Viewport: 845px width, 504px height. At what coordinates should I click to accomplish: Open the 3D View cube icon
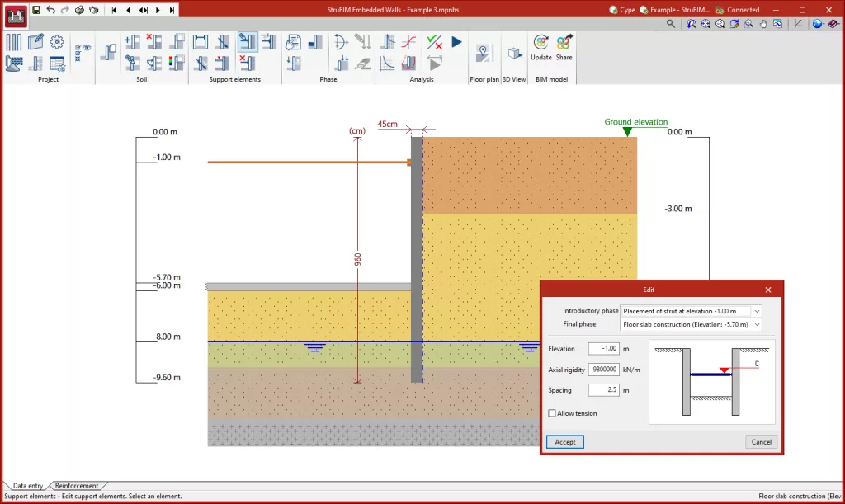click(x=514, y=54)
